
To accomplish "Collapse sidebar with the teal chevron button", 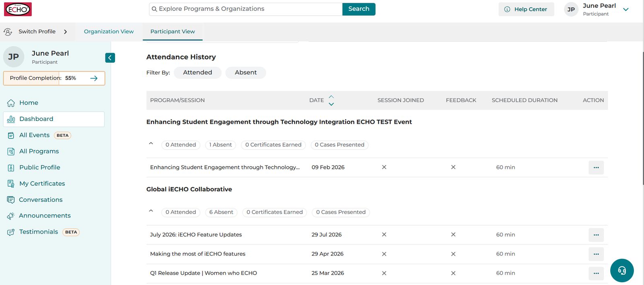I will [110, 58].
